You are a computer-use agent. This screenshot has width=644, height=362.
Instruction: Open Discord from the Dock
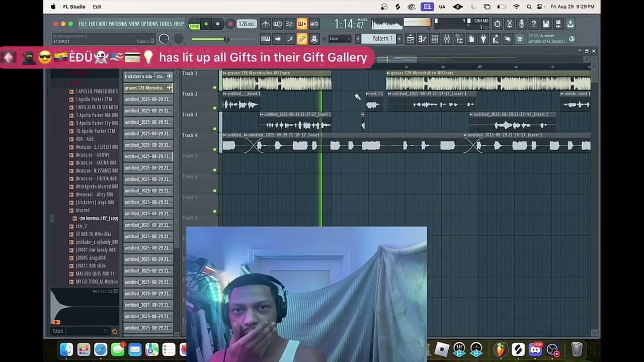click(535, 349)
